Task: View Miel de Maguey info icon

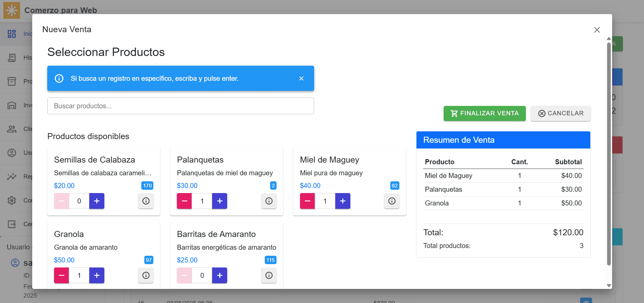Action: [x=392, y=201]
